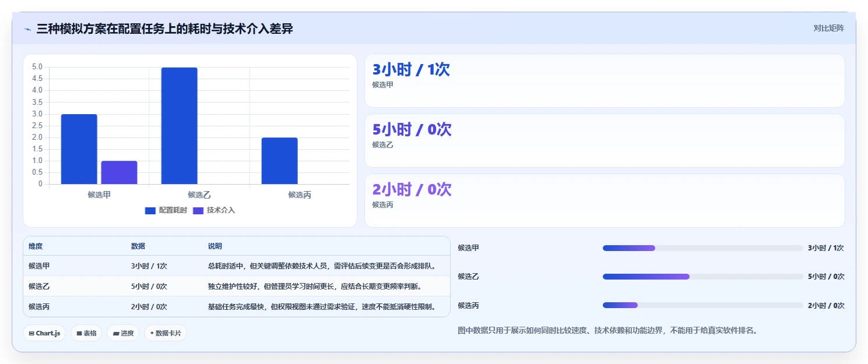868x364 pixels.
Task: Click 5小时 / 0次 value after progress bar
Action: [x=826, y=277]
